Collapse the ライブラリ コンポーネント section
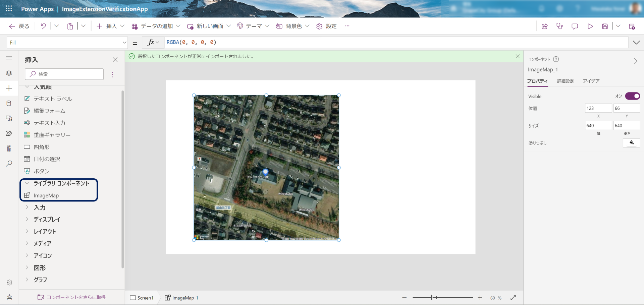The height and width of the screenshot is (305, 644). coord(27,183)
